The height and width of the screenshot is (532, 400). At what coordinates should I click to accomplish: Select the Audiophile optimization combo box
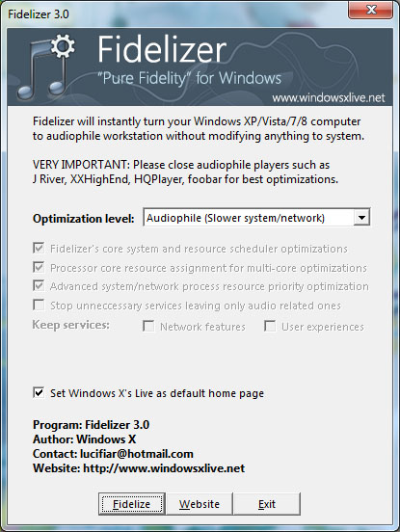coord(256,218)
